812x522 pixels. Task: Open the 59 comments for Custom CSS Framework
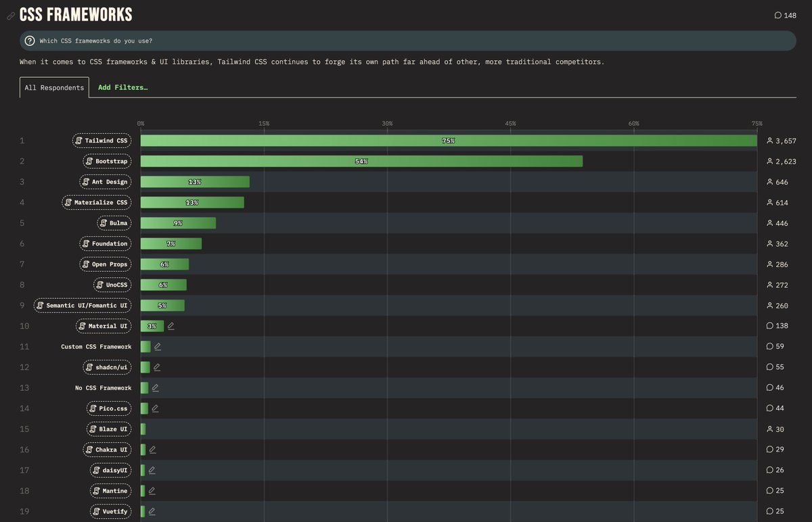pos(775,347)
